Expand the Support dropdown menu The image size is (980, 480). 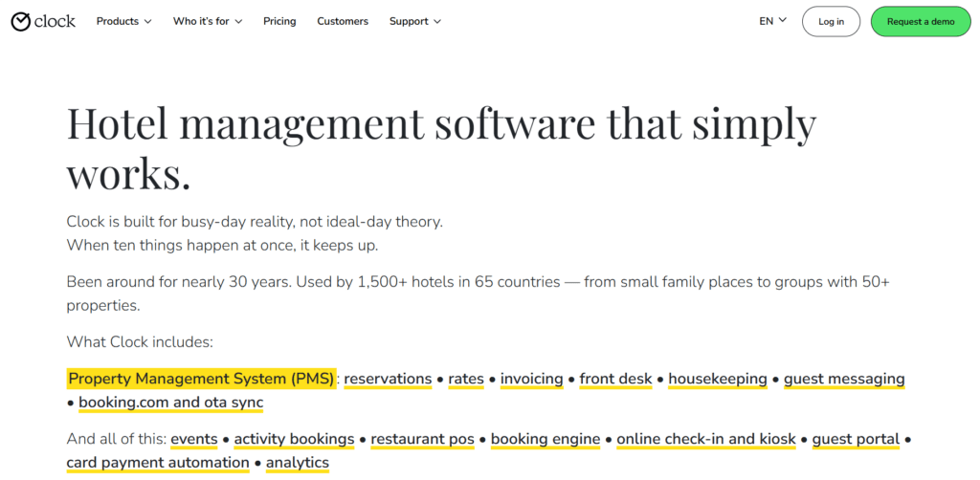click(415, 21)
